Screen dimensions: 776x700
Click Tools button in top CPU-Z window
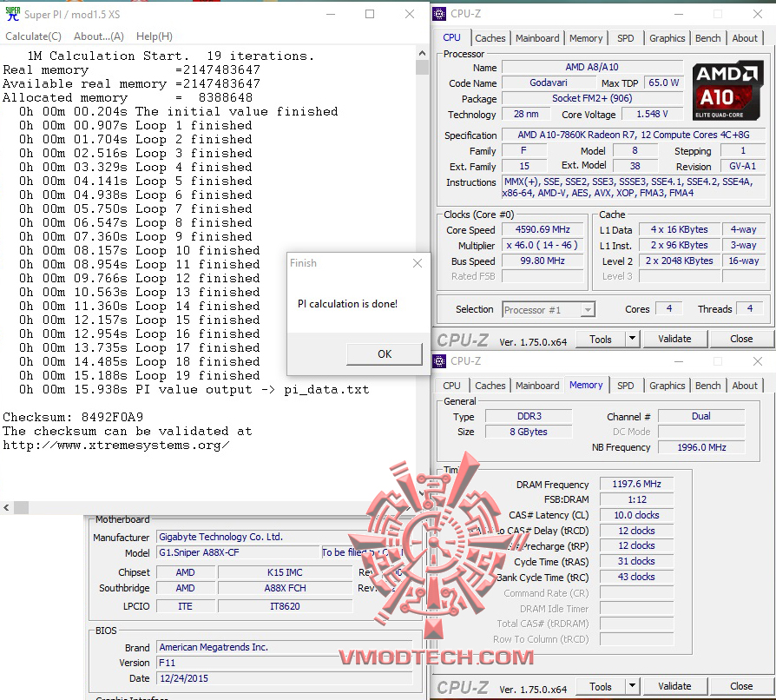coord(601,339)
